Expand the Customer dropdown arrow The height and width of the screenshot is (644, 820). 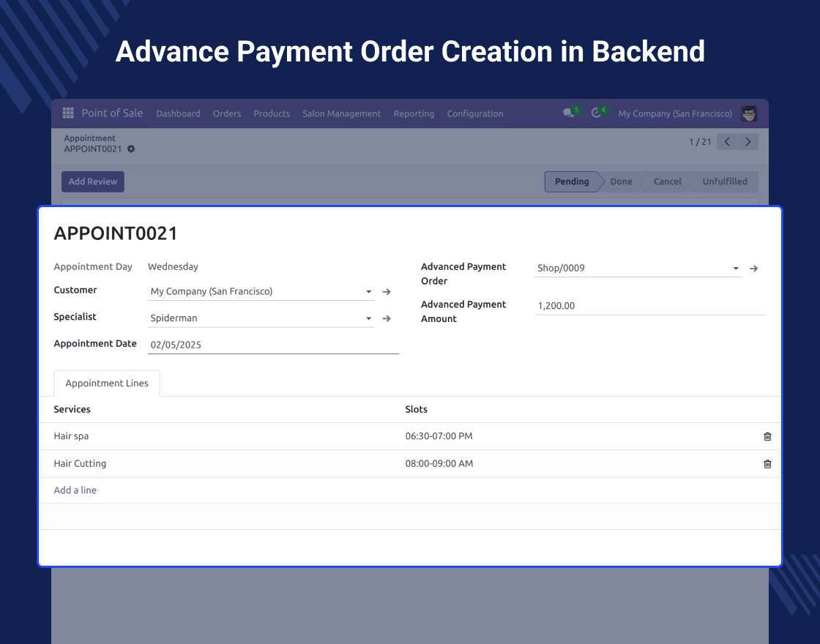point(369,292)
